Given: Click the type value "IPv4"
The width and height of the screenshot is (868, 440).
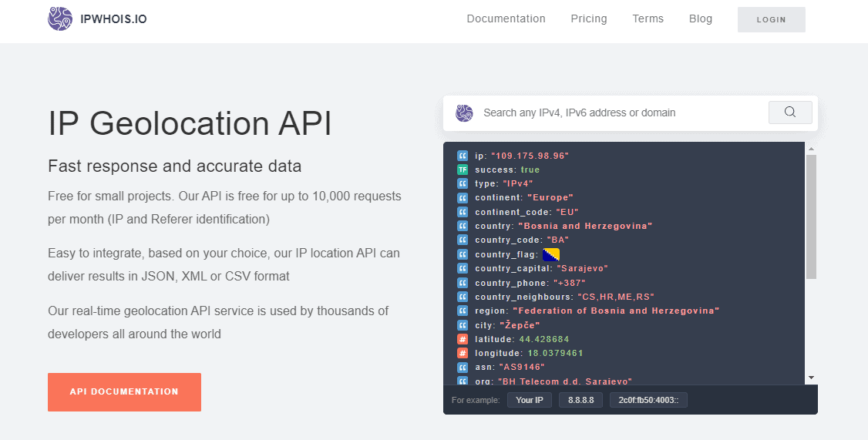Looking at the screenshot, I should click(x=517, y=183).
